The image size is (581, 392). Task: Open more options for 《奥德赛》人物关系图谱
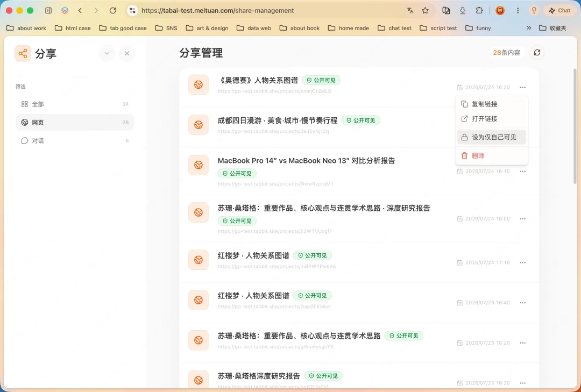[522, 88]
